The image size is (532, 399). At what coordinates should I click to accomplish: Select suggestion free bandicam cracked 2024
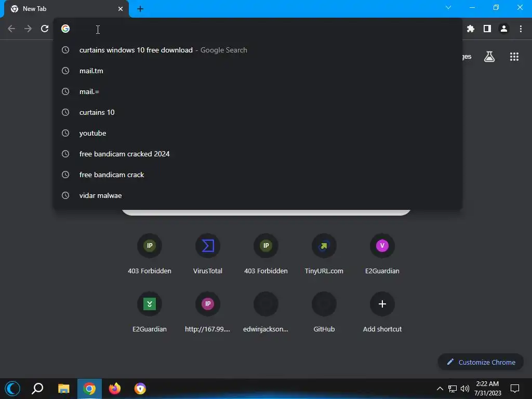[258, 154]
